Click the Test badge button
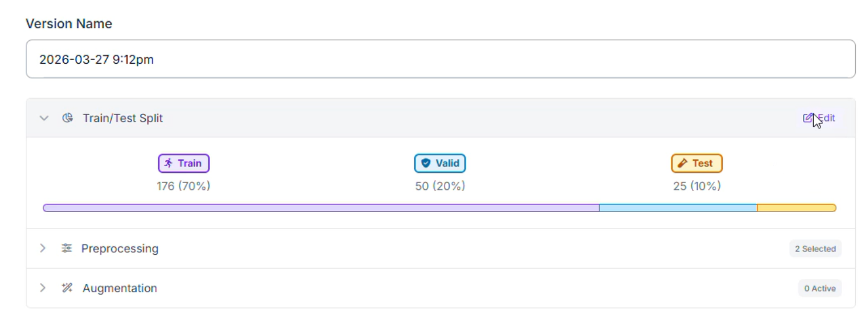Screen dimensions: 868x319 pyautogui.click(x=697, y=164)
